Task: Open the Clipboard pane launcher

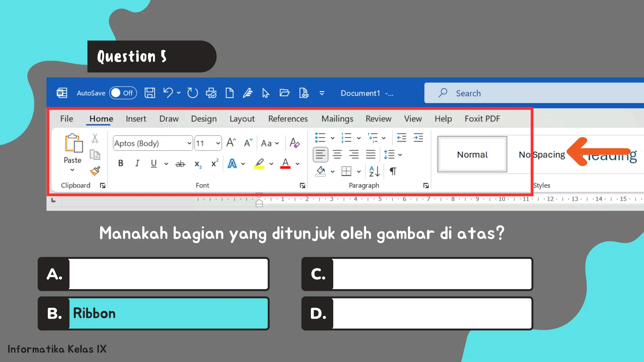Action: click(x=103, y=186)
